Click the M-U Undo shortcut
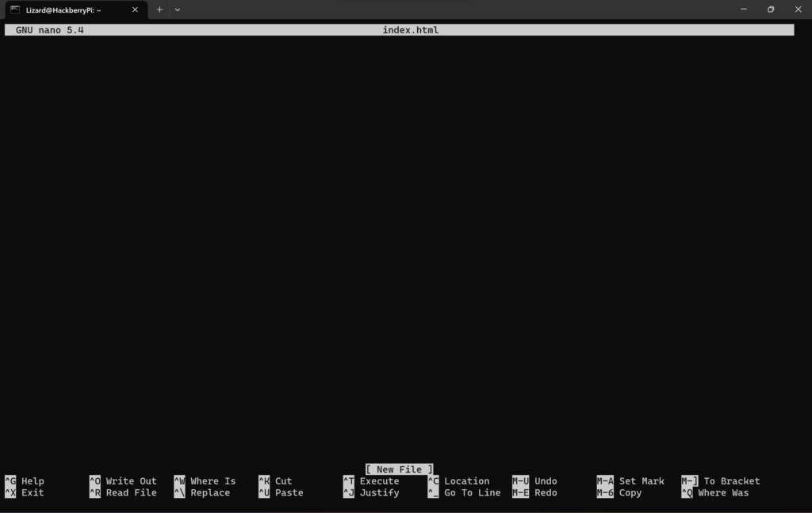The height and width of the screenshot is (513, 812). point(534,481)
